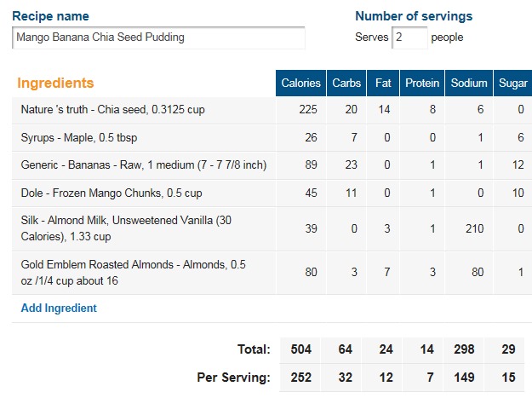Image resolution: width=532 pixels, height=398 pixels.
Task: Click the Recipe name text field
Action: click(158, 37)
